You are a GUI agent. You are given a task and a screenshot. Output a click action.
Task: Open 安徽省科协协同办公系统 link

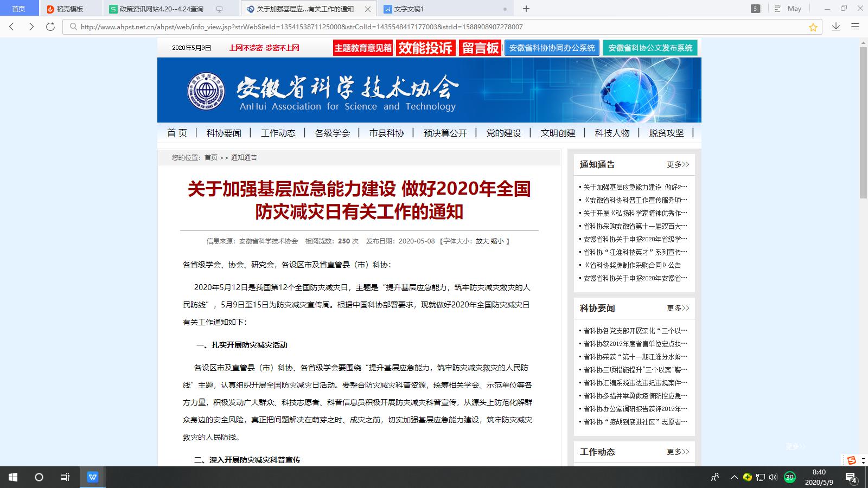click(x=552, y=48)
